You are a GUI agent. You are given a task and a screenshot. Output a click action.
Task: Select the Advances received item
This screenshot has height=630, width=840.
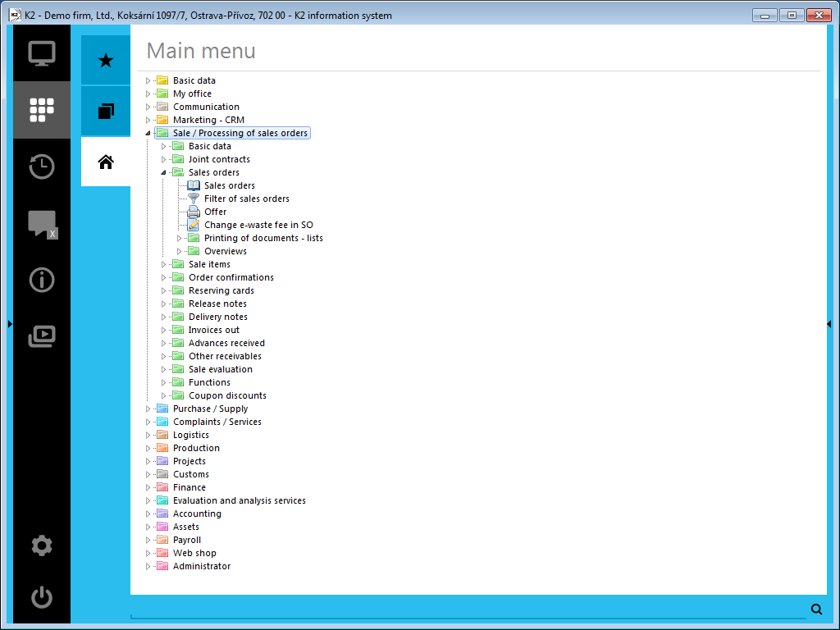(x=226, y=343)
